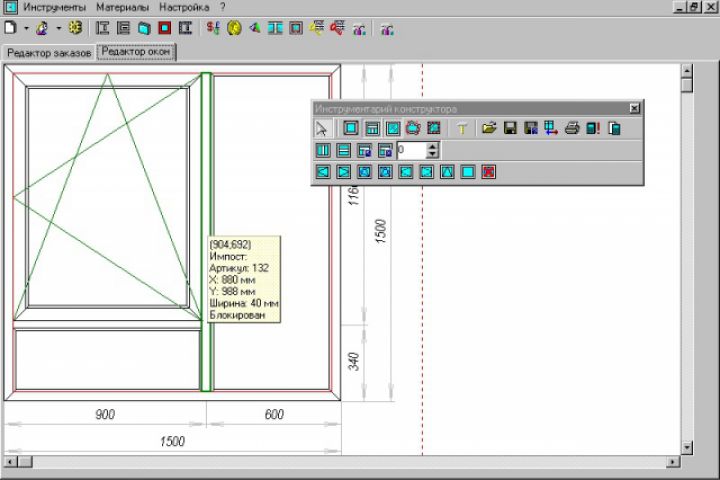Click the red rounded shape icon in constructor panel
720x480 pixels.
pos(413,128)
